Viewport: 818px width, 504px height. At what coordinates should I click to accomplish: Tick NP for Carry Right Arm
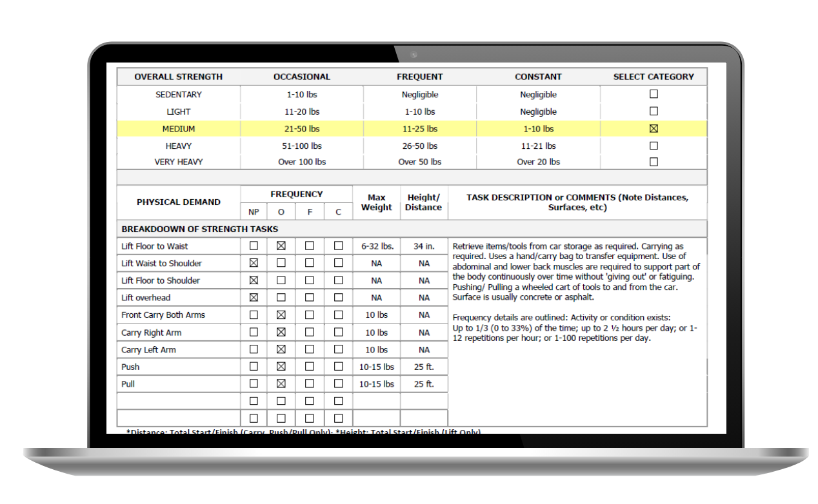click(x=254, y=333)
